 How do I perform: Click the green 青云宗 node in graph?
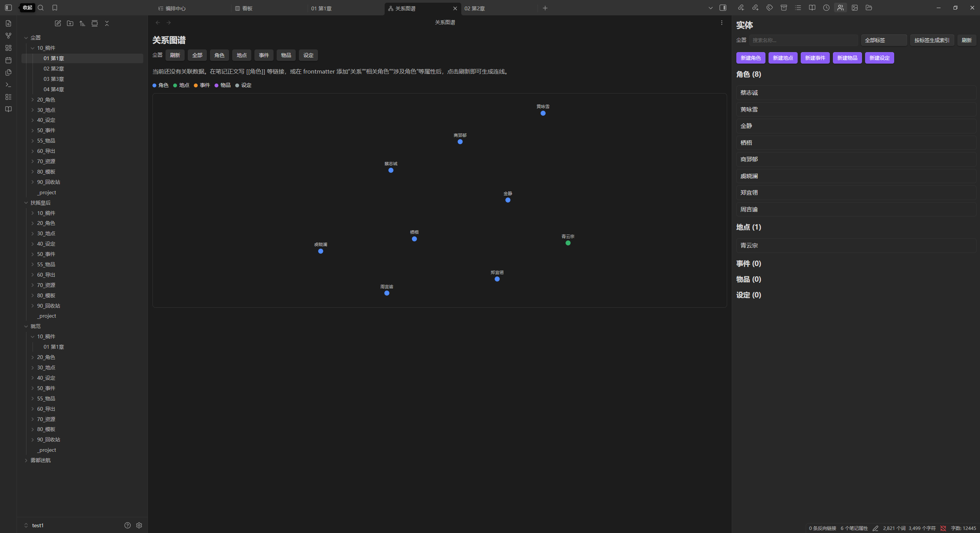(568, 243)
